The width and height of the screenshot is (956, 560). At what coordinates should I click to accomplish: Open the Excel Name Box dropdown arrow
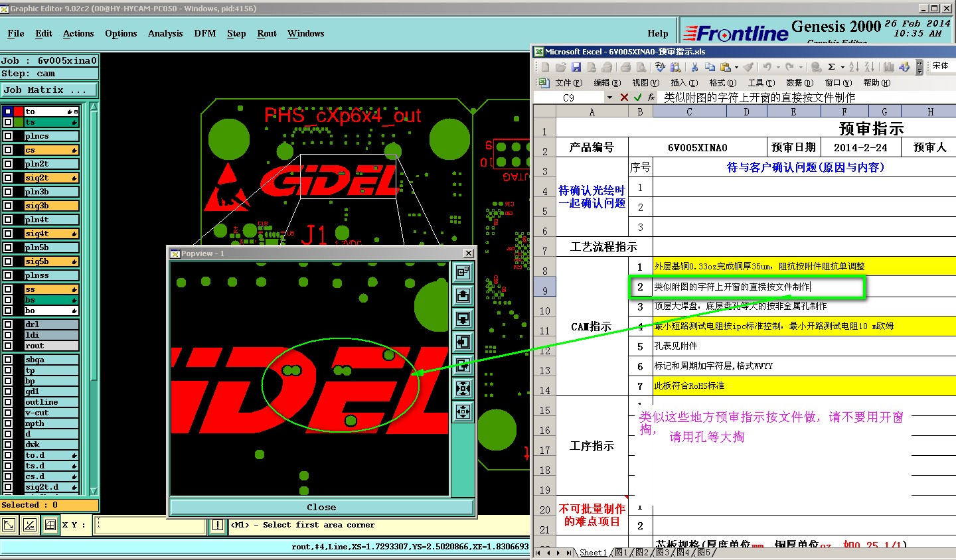[x=609, y=98]
